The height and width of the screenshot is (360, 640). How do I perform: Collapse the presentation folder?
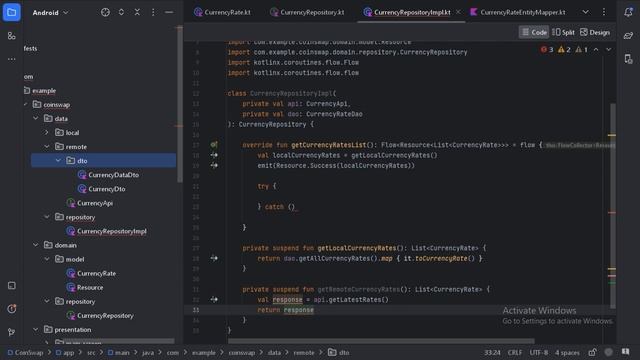click(36, 329)
